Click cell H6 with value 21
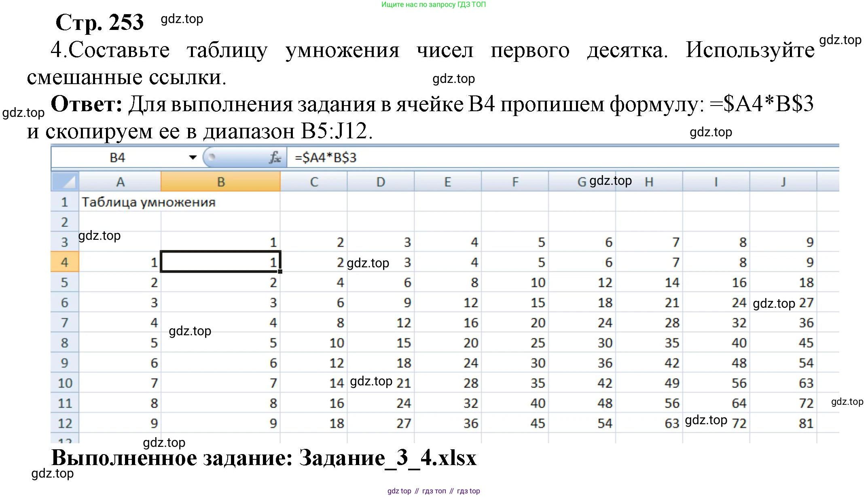868x497 pixels. pos(649,302)
